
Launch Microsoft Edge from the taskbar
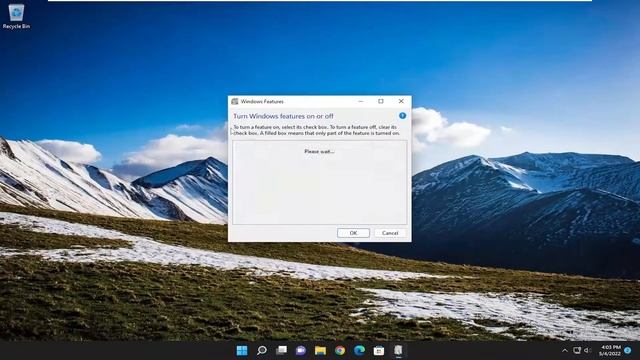click(x=360, y=350)
